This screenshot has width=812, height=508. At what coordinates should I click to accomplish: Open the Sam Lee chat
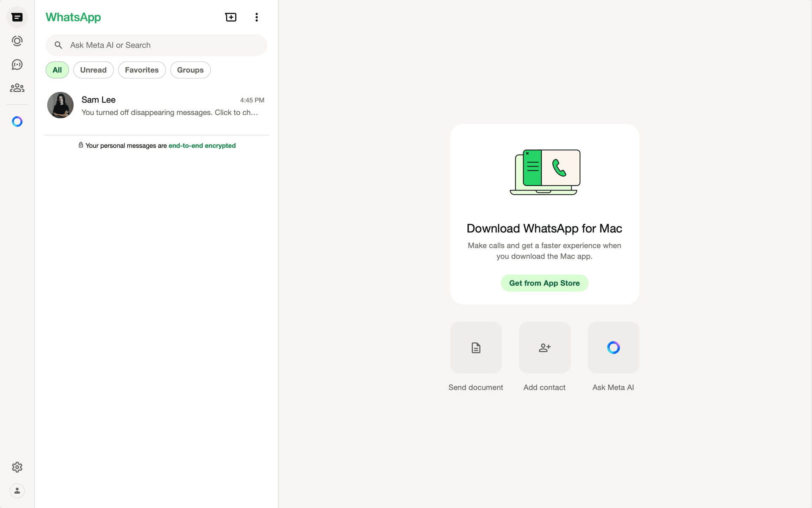[x=156, y=105]
